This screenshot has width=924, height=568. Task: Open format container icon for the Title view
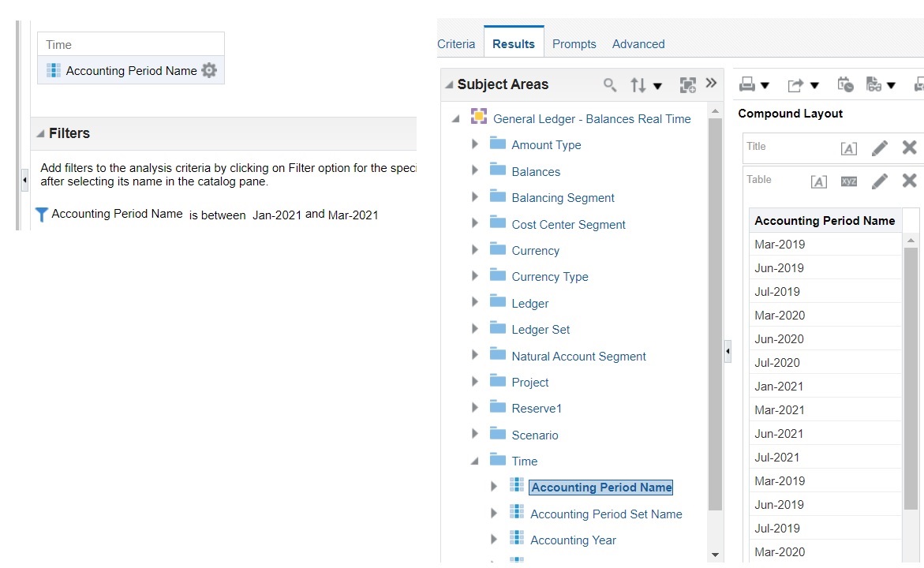[848, 147]
